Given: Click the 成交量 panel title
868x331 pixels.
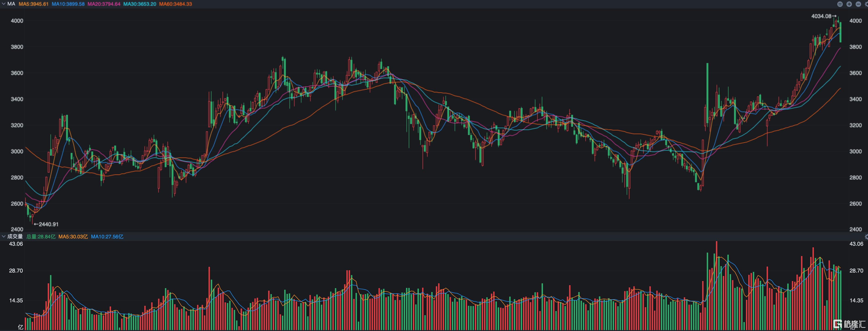Looking at the screenshot, I should [x=15, y=237].
